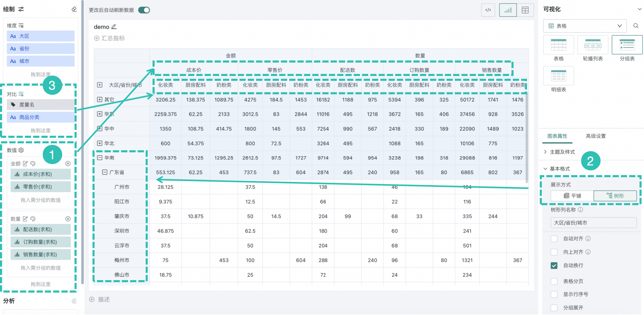This screenshot has height=315, width=644.
Task: Clear the 分析 section with the eraser icon
Action: pyautogui.click(x=74, y=301)
